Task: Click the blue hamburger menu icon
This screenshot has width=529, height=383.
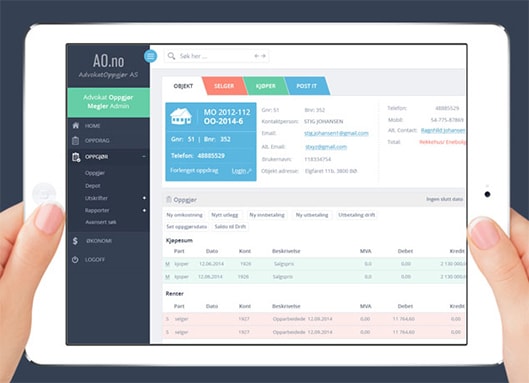Action: pos(150,56)
